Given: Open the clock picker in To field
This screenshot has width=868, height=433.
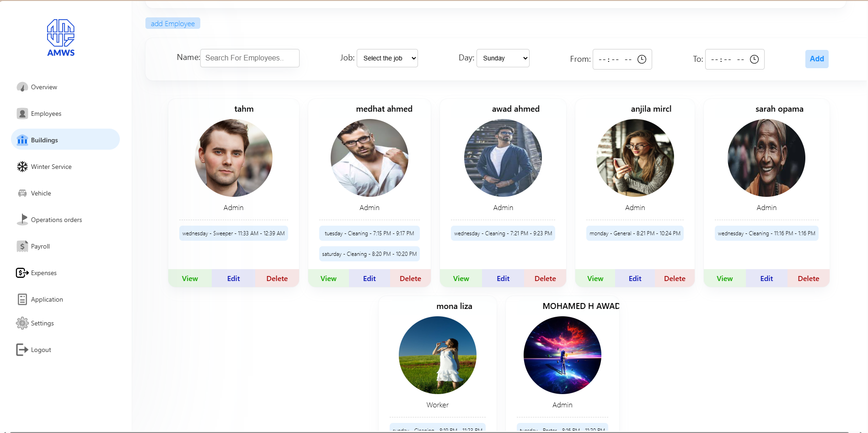Looking at the screenshot, I should (754, 60).
